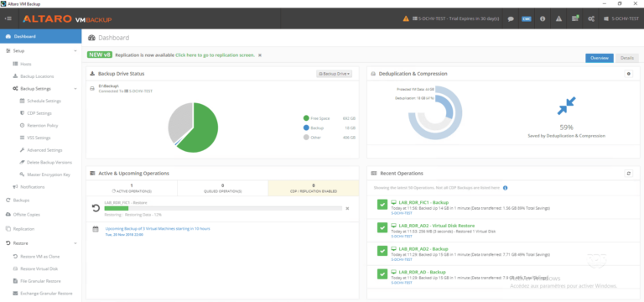644x302 pixels.
Task: Open LAB_RDR_AD - Backup operation link
Action: (423, 272)
